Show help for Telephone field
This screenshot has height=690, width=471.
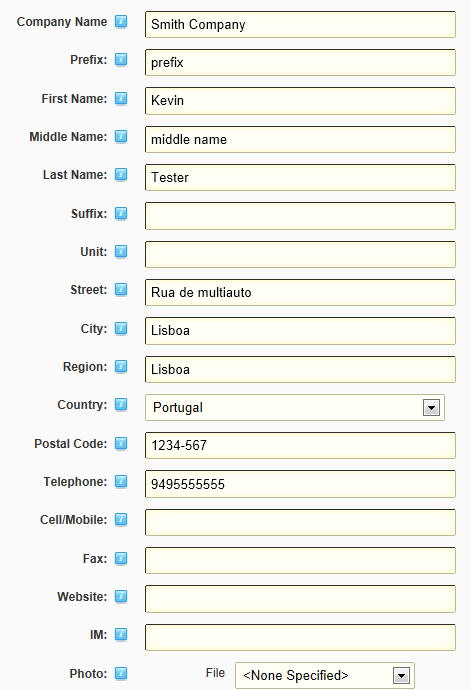121,481
